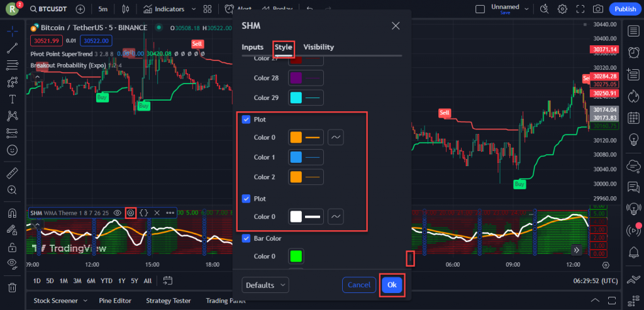Open the Stock Screener tab
Viewport: 644px width, 310px height.
(56, 301)
